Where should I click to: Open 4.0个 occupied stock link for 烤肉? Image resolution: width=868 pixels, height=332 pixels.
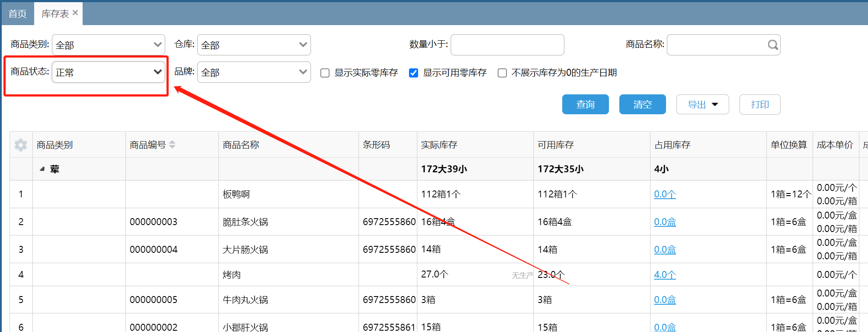click(x=665, y=275)
